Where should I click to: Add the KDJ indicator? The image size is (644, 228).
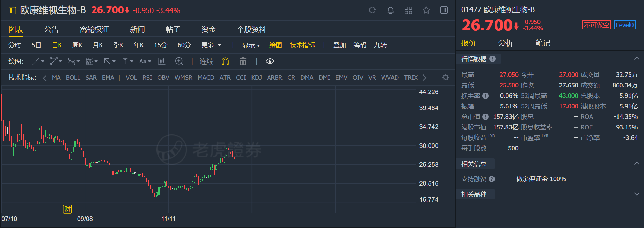(x=257, y=78)
